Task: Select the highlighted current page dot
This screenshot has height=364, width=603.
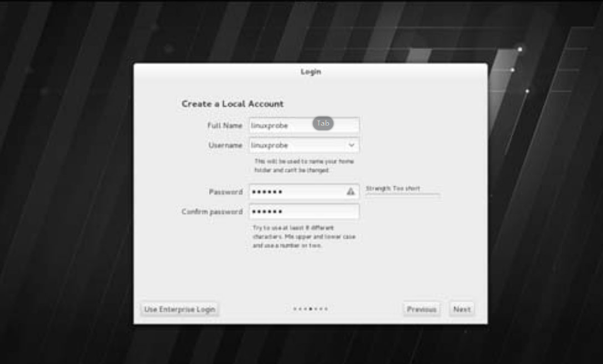Action: click(310, 309)
